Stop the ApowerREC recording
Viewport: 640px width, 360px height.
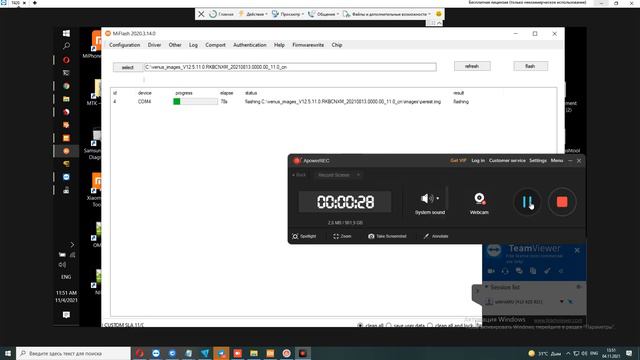click(562, 202)
